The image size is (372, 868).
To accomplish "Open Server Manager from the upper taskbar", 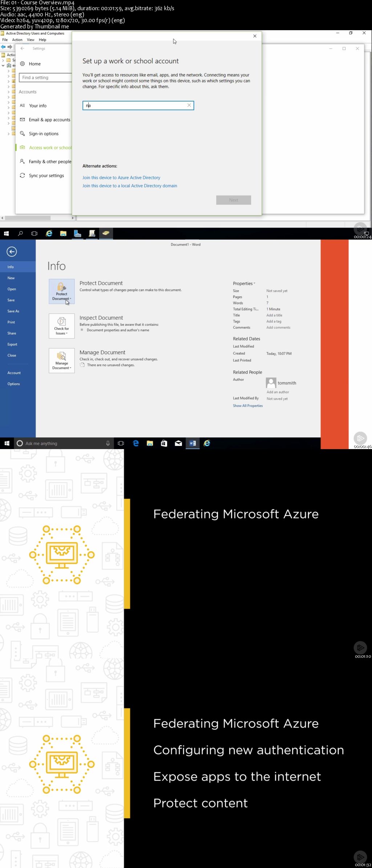I will coord(77,233).
